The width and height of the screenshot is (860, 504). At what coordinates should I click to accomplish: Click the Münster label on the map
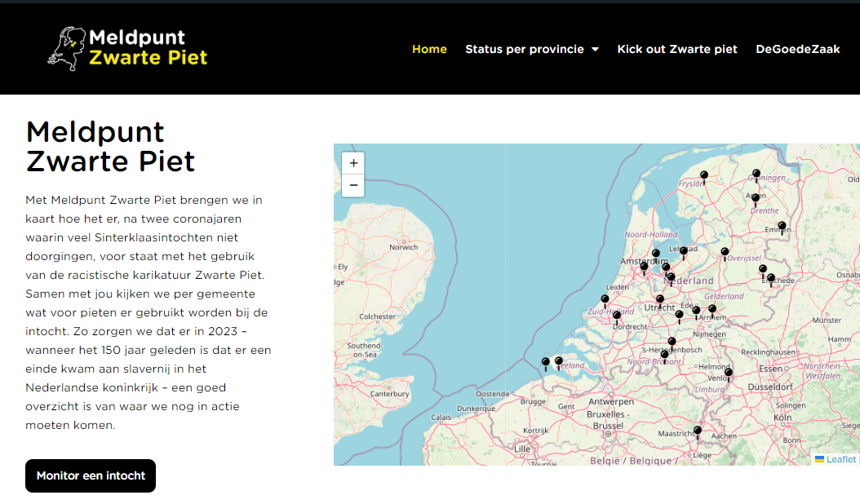[827, 321]
